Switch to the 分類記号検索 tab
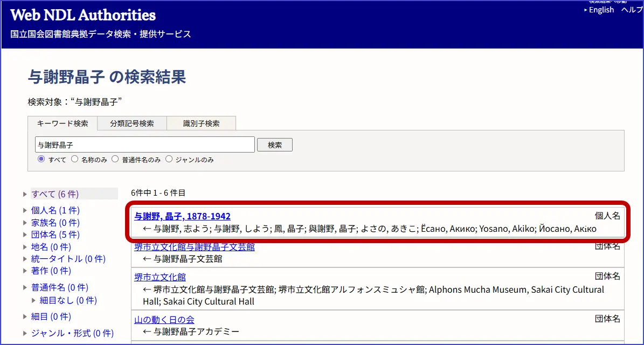The image size is (644, 345). [x=132, y=123]
